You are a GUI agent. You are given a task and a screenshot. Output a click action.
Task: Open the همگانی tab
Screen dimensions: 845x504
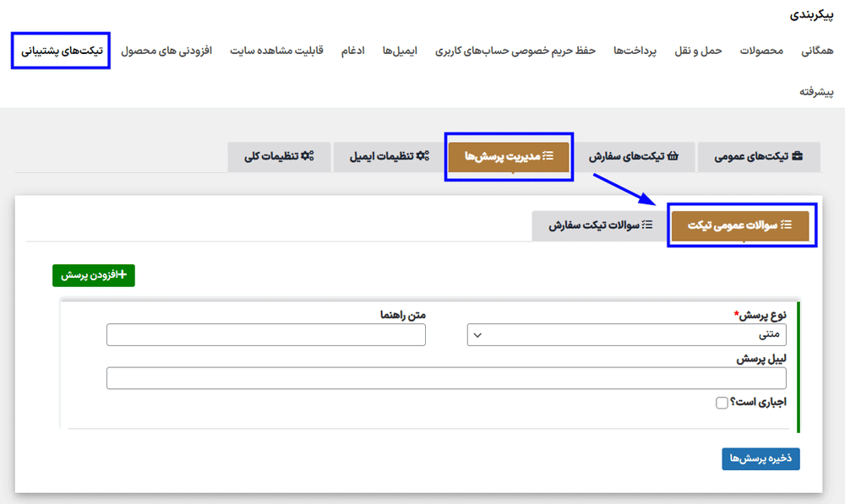point(817,51)
